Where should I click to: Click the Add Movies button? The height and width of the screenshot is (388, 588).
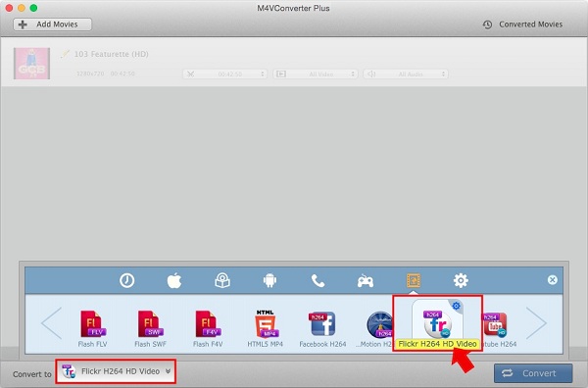click(x=53, y=24)
